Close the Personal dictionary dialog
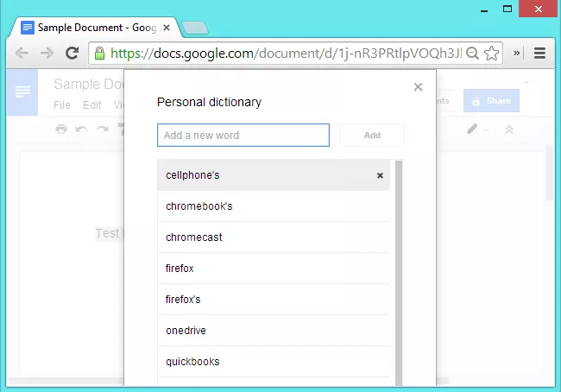The image size is (561, 392). 419,87
